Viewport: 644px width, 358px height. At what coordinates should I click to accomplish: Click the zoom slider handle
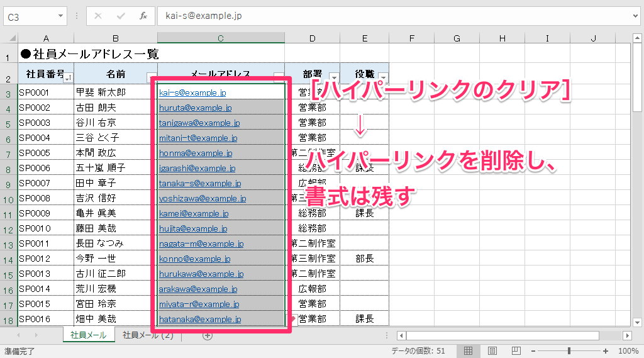tap(569, 351)
